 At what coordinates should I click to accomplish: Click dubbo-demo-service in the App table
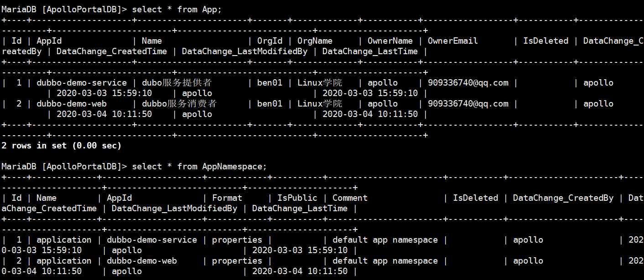81,82
